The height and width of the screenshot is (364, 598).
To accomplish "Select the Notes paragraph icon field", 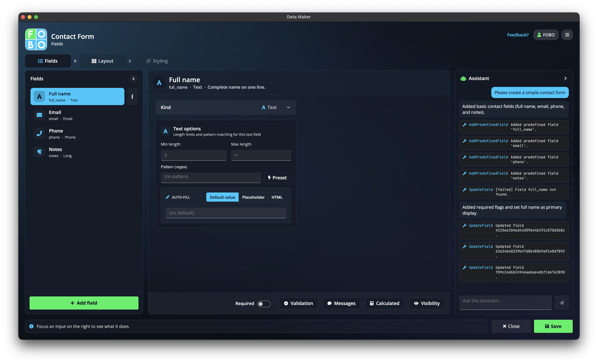I will click(39, 152).
